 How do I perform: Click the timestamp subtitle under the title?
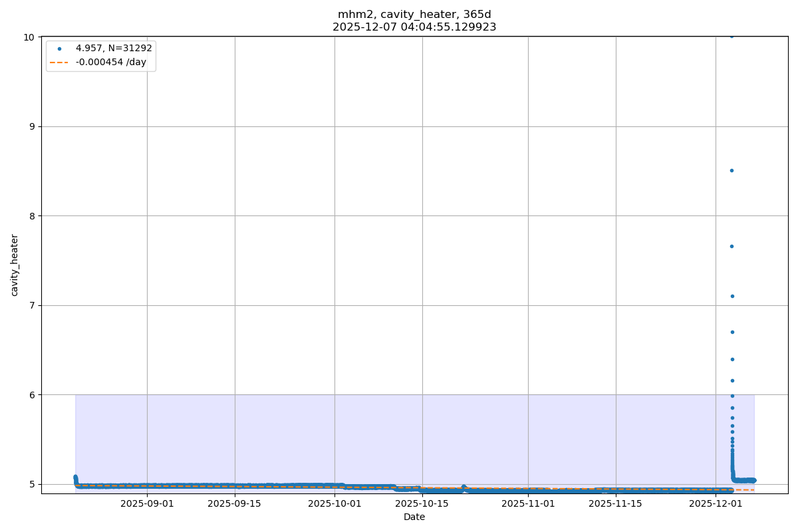pos(414,27)
